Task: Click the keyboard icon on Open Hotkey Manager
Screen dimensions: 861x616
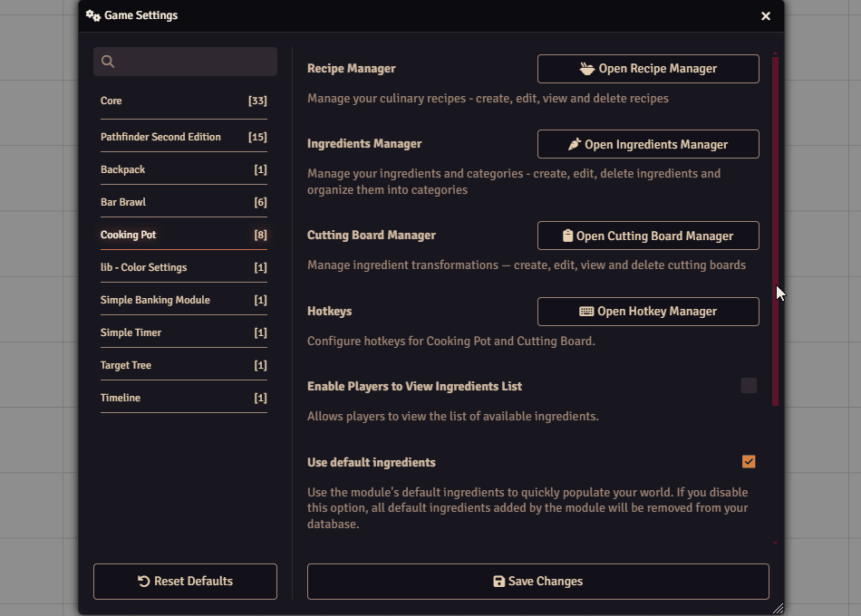Action: point(586,312)
